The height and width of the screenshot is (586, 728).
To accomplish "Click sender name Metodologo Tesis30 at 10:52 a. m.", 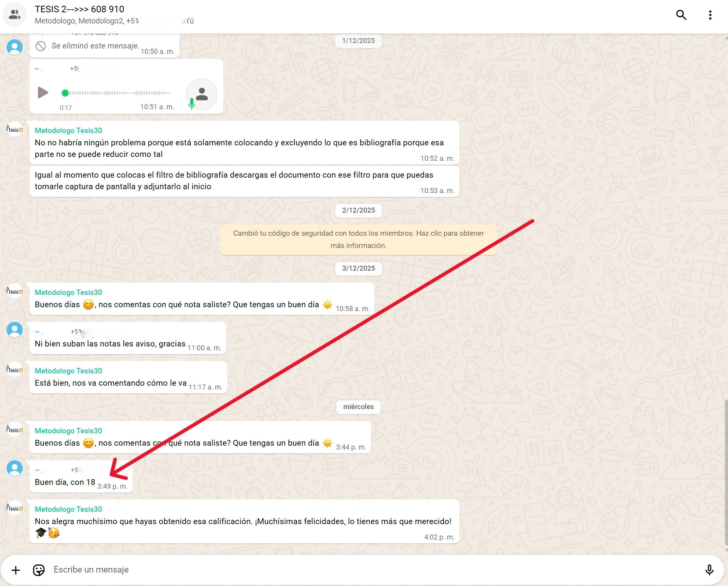I will pyautogui.click(x=68, y=130).
